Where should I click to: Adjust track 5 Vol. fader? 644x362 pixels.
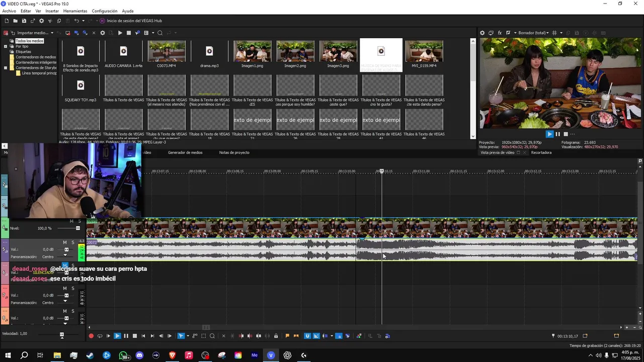[x=66, y=249]
